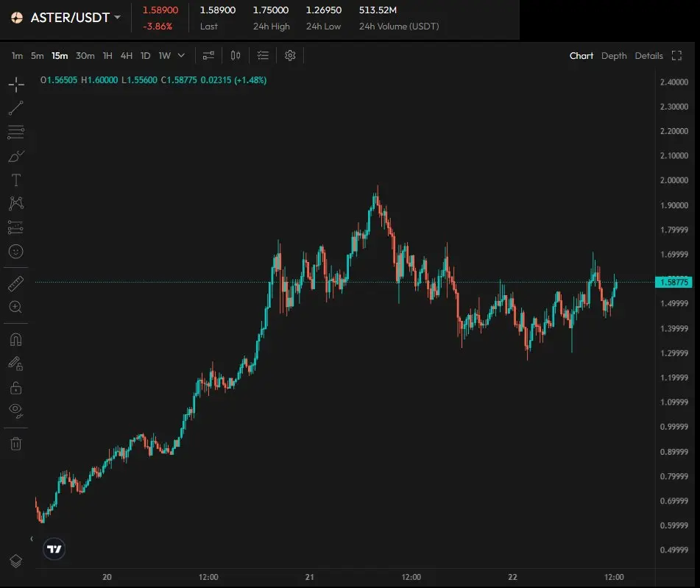The width and height of the screenshot is (700, 588).
Task: Select the 15m timeframe
Action: (x=60, y=56)
